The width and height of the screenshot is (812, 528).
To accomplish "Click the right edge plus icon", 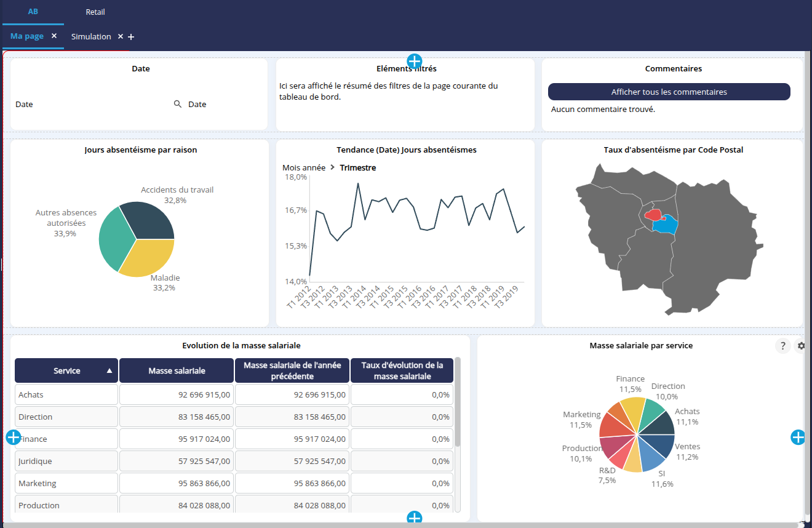I will (798, 438).
